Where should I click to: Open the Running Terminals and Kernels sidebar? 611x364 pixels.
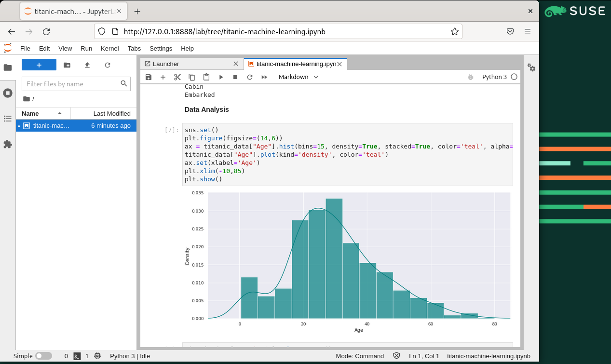pyautogui.click(x=8, y=93)
